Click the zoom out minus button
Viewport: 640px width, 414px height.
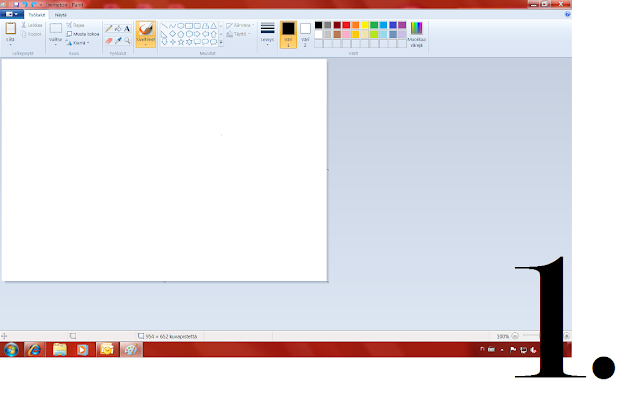(515, 336)
